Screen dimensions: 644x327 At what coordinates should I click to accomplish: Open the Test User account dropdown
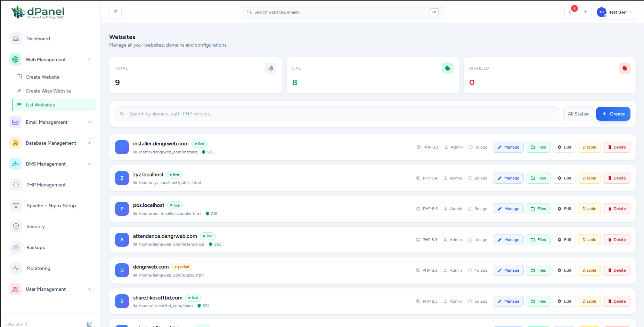[x=615, y=12]
